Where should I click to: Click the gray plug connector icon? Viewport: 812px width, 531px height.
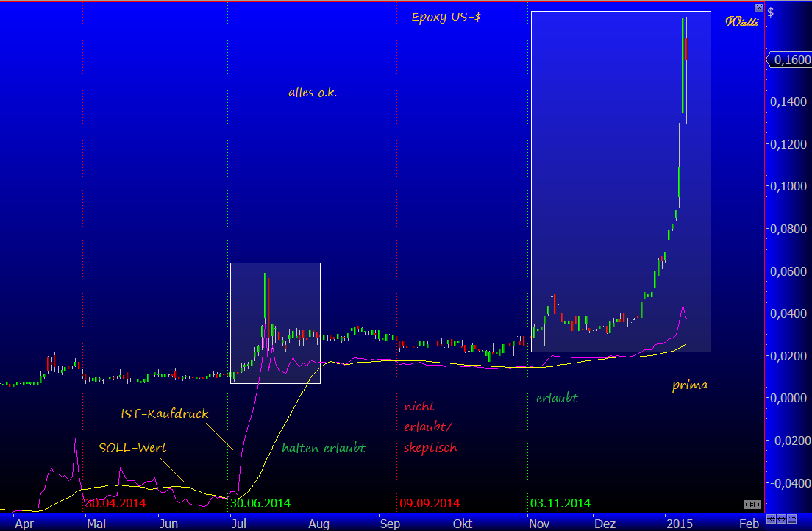tap(752, 504)
